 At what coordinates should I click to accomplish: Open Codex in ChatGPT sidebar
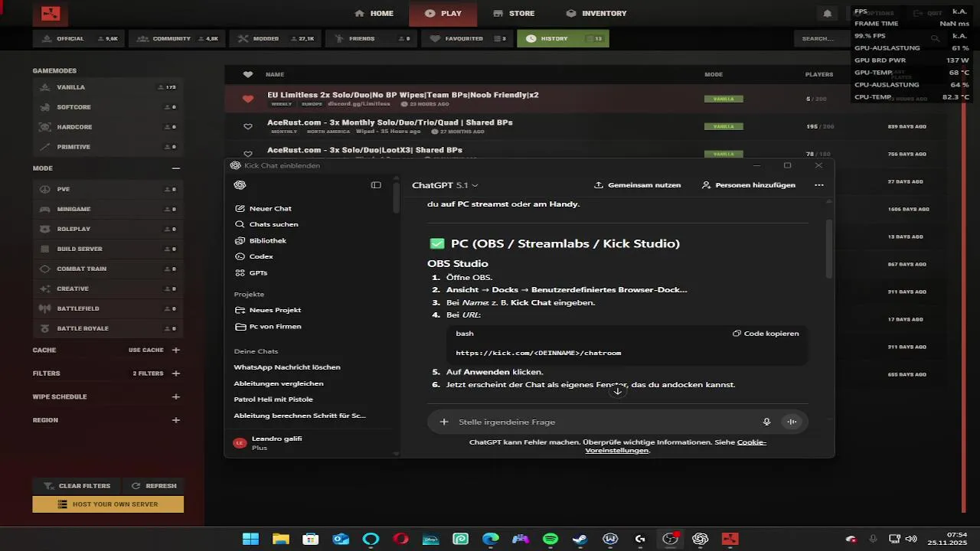(253, 256)
